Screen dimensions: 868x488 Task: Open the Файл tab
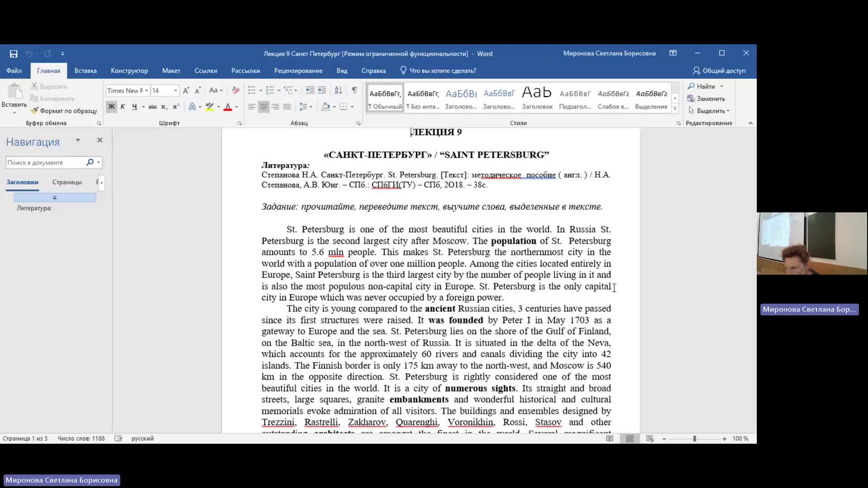tap(14, 70)
